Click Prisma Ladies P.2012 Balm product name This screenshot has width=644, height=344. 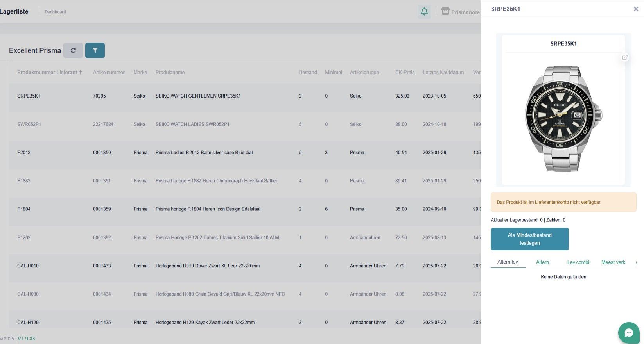click(x=204, y=153)
